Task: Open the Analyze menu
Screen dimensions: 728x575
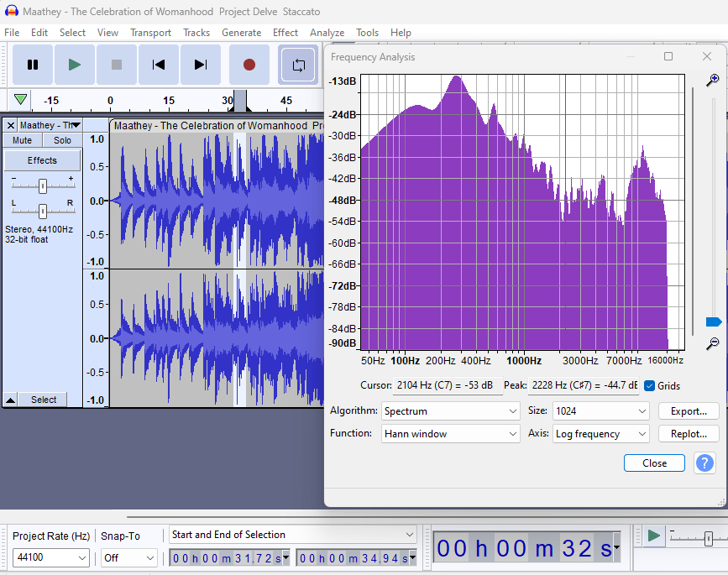Action: (x=327, y=33)
